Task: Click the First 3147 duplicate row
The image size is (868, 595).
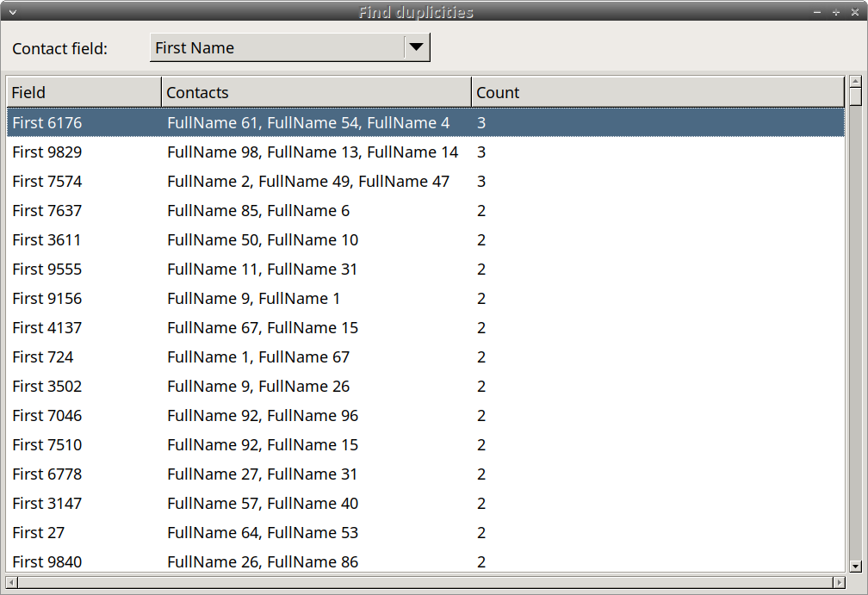Action: 258,503
